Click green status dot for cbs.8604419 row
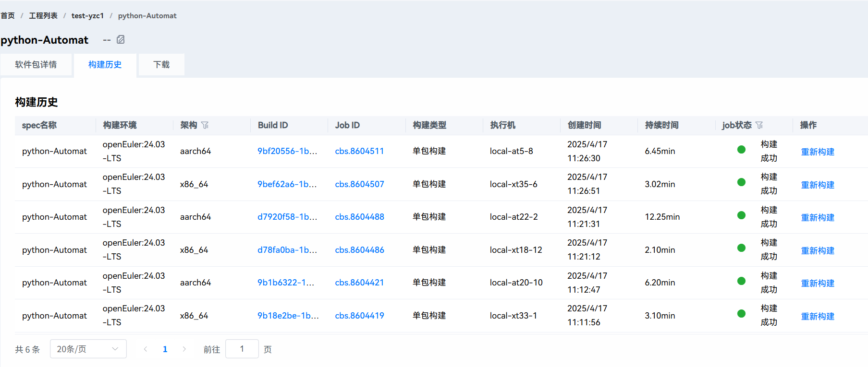868x367 pixels. (x=741, y=314)
